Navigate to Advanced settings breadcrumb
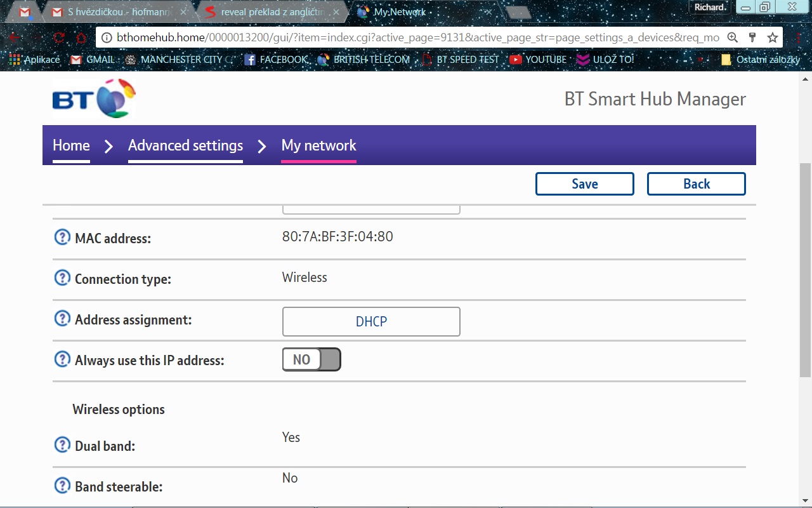The image size is (812, 508). coord(185,145)
